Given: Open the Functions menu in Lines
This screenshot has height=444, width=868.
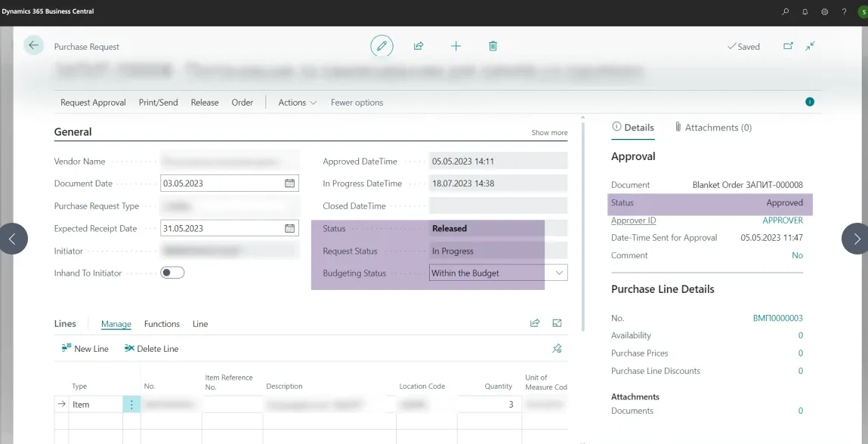Looking at the screenshot, I should (x=162, y=324).
